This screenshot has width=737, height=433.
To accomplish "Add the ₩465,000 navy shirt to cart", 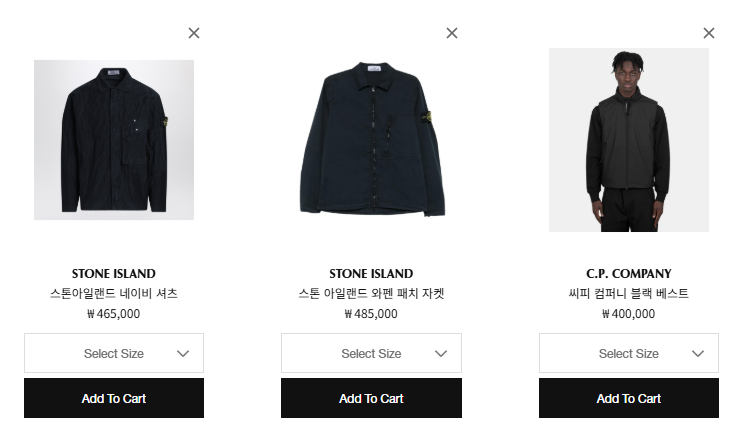I will pyautogui.click(x=114, y=398).
